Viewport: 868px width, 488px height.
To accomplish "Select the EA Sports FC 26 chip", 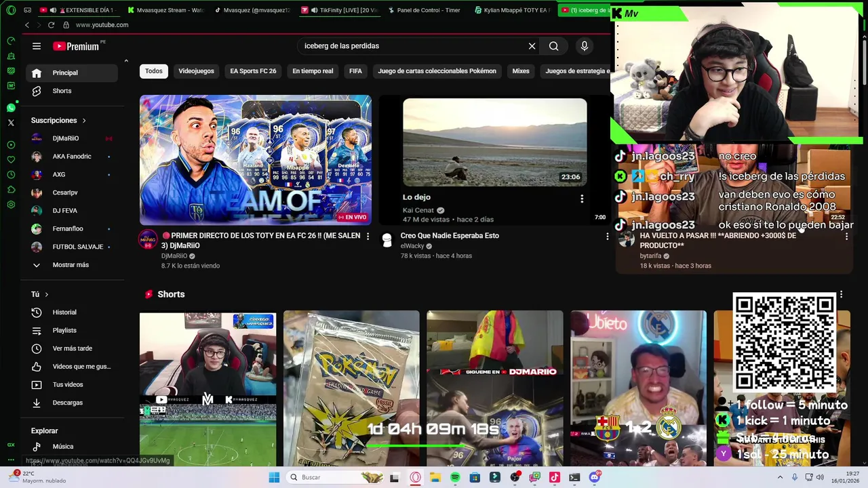I will [253, 71].
